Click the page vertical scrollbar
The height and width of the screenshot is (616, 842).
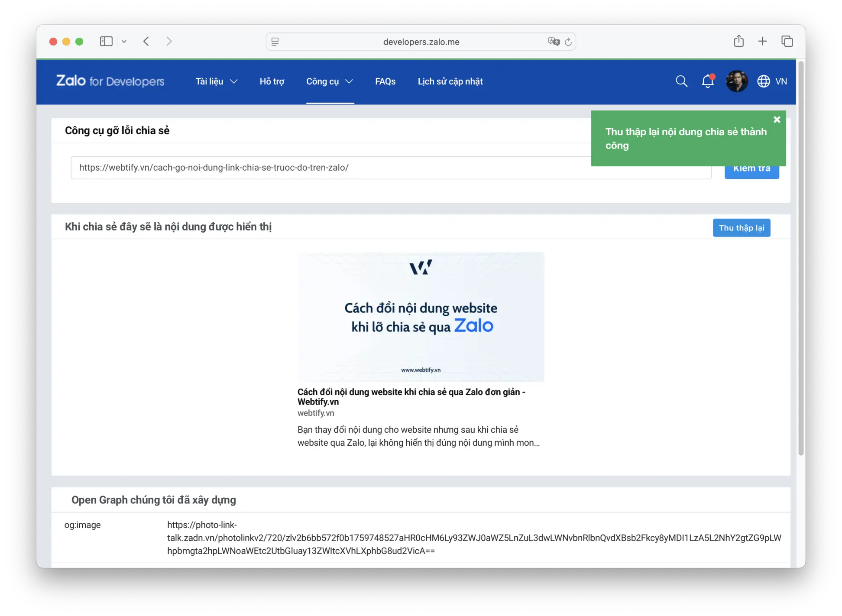(801, 260)
